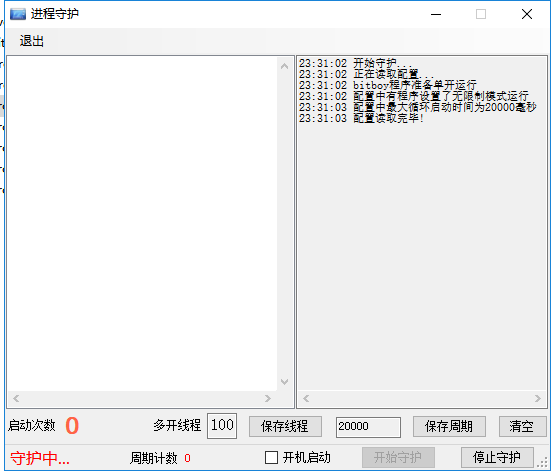Viewport: 555px width, 475px height.
Task: Clear the log with 清空 button
Action: (x=522, y=427)
